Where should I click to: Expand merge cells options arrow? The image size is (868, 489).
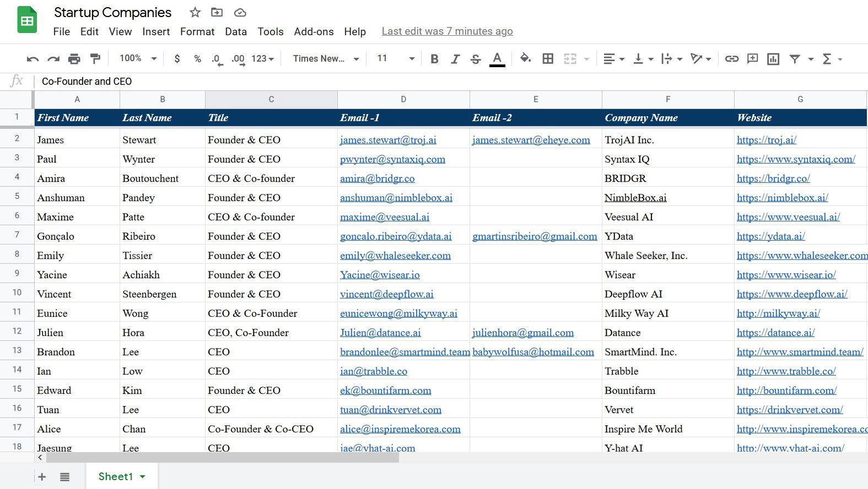586,59
